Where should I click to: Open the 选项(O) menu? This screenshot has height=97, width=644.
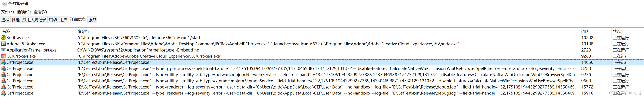24,12
